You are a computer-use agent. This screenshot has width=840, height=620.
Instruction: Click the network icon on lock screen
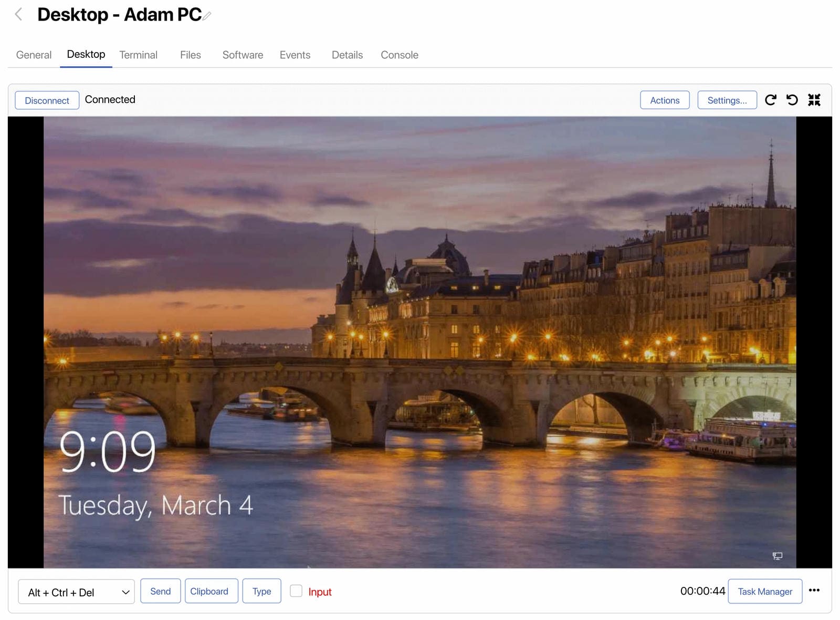pos(777,556)
